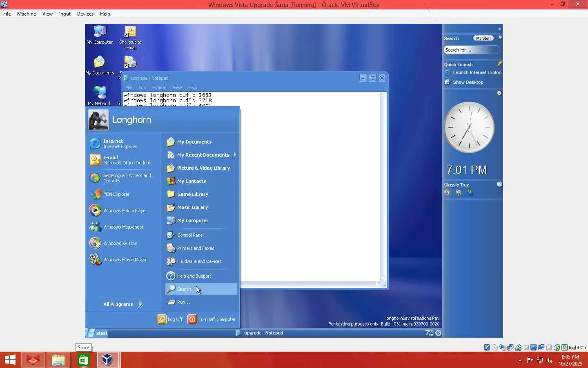
Task: Launch Internet Explorer from Quick Launch sidebar
Action: [x=473, y=73]
